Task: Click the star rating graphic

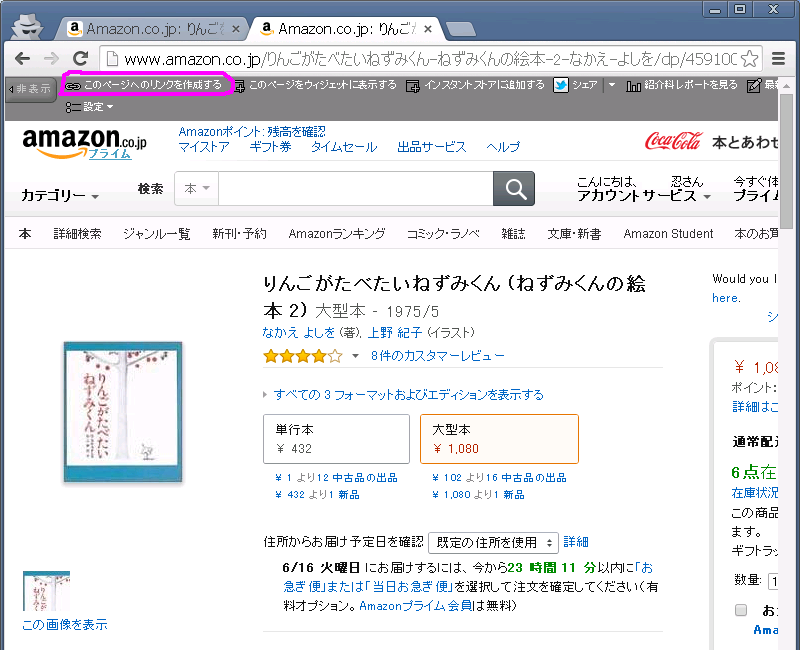Action: 303,356
